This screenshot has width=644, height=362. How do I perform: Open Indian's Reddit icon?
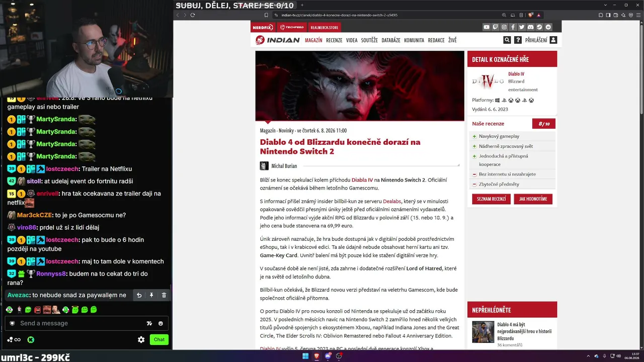548,27
